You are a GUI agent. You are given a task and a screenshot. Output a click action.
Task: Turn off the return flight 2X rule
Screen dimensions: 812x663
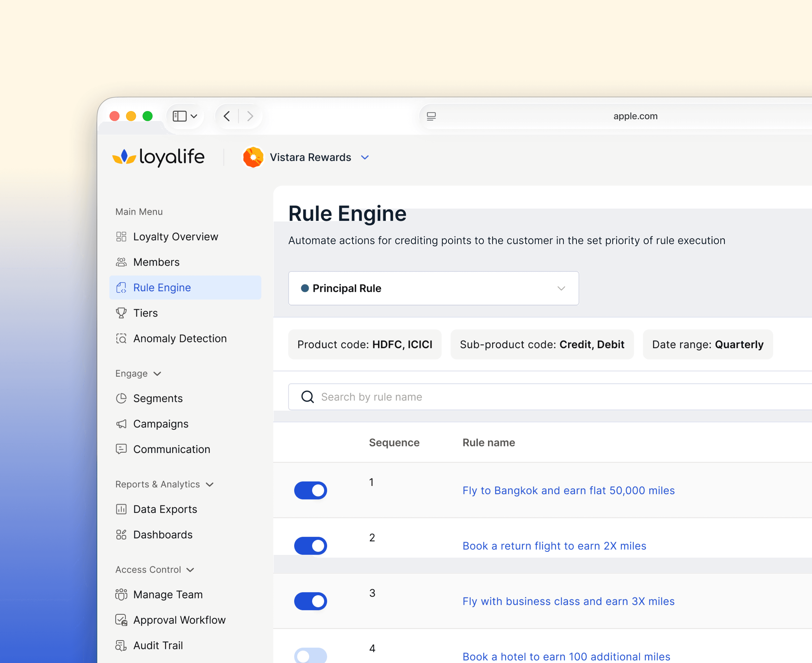(x=310, y=546)
